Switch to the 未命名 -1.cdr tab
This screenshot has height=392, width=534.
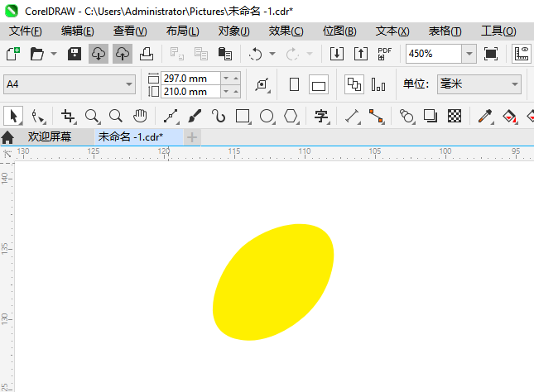pos(139,136)
